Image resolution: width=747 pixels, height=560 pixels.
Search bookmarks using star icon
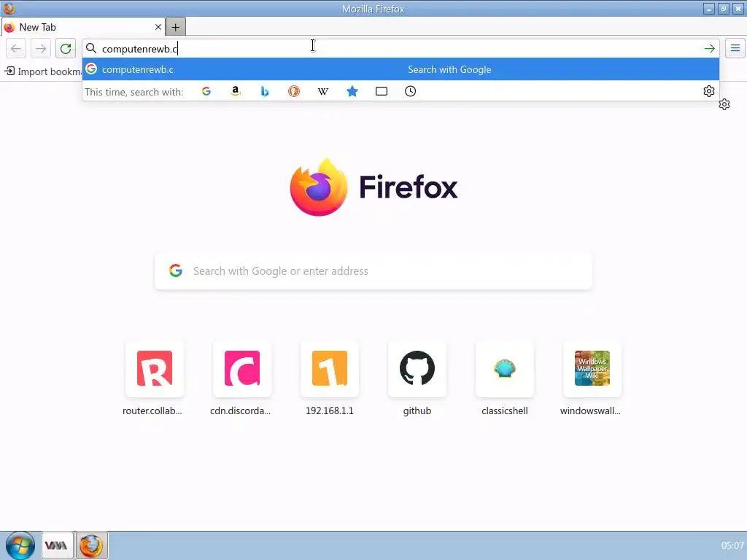352,91
